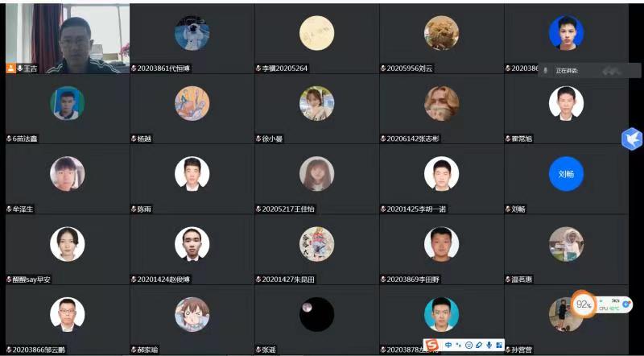Click the orange host icon beside 王吉
This screenshot has height=356, width=644.
(x=10, y=68)
